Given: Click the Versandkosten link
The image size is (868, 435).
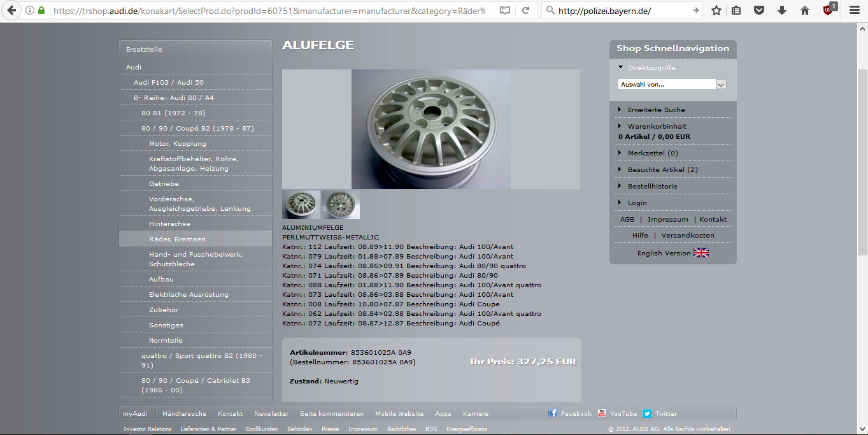Looking at the screenshot, I should tap(688, 235).
